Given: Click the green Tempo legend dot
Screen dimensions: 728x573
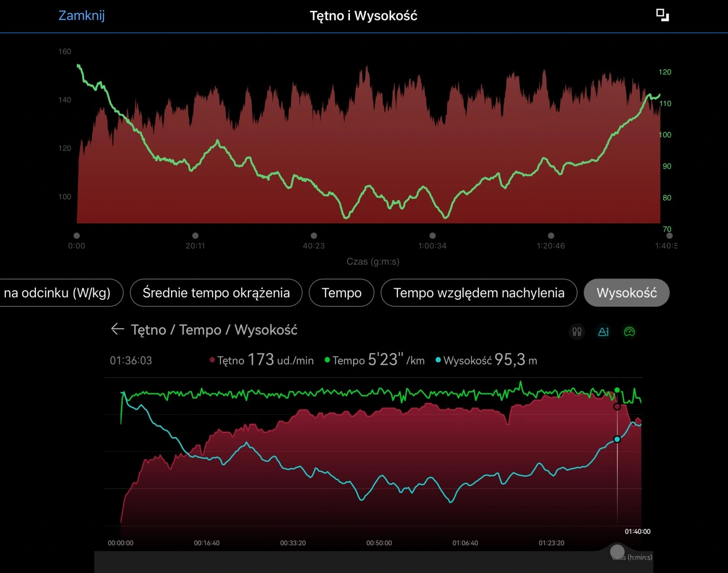Looking at the screenshot, I should (327, 360).
